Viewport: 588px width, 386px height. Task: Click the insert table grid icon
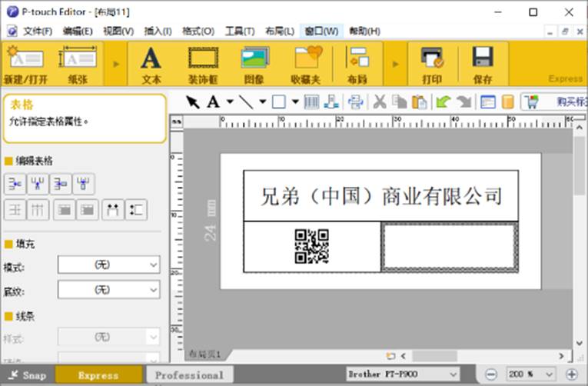311,102
